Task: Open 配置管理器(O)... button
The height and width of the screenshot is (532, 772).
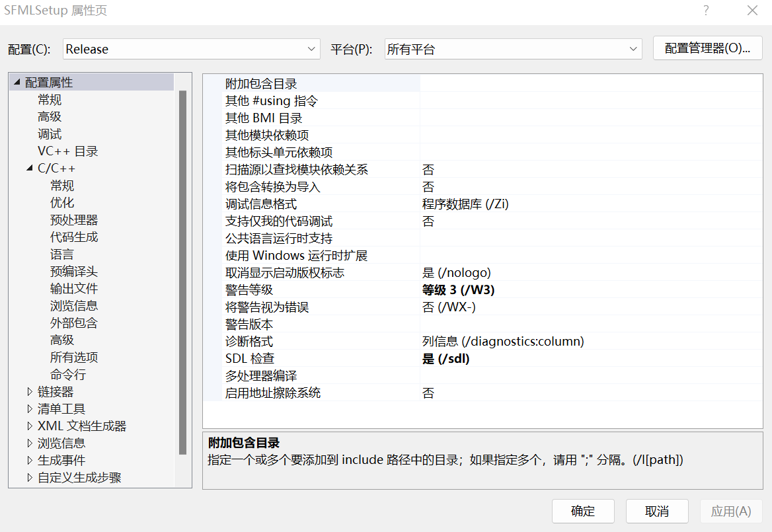Action: tap(707, 48)
